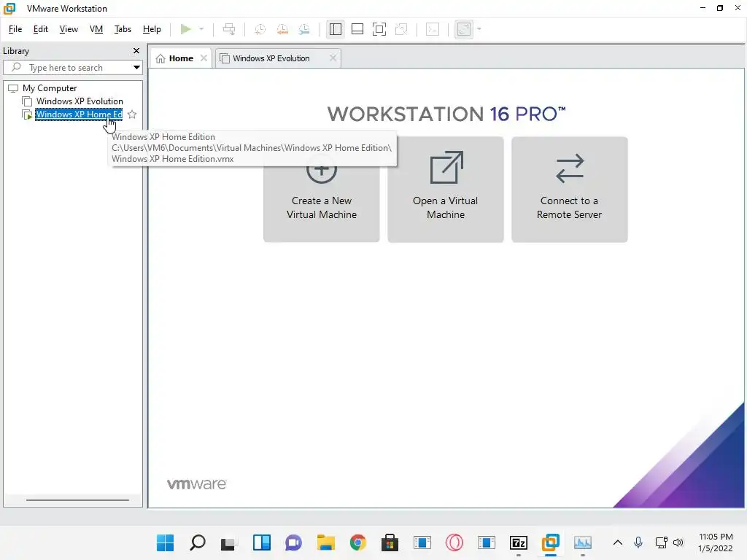
Task: Open Google Chrome from the taskbar
Action: [x=357, y=542]
